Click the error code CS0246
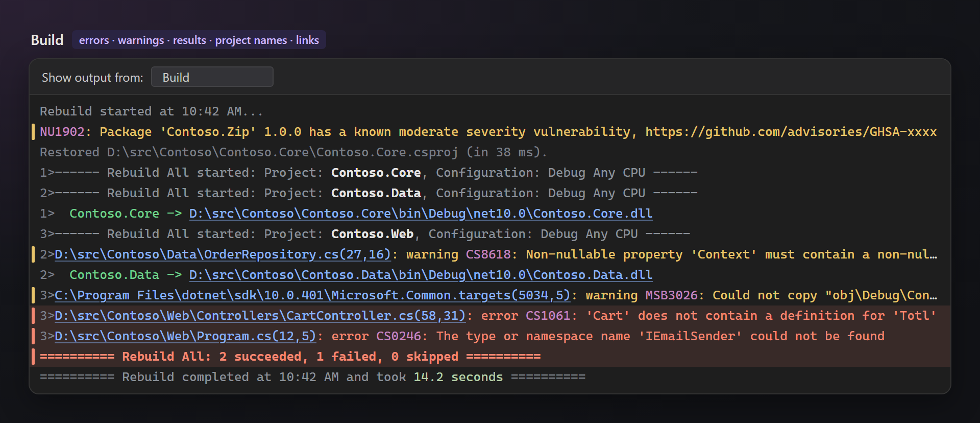The image size is (980, 423). pos(399,336)
